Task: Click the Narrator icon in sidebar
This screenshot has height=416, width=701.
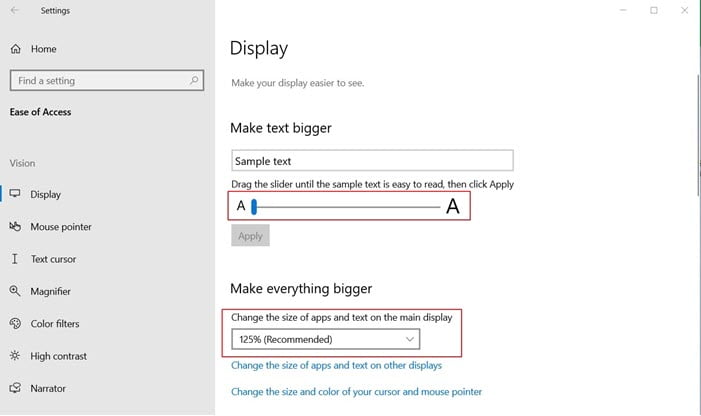Action: (x=15, y=388)
